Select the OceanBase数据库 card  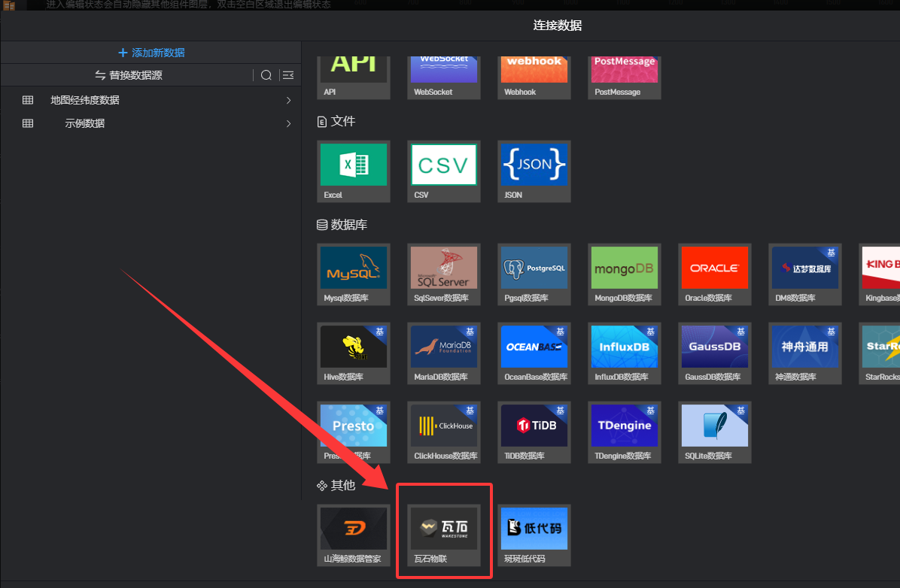[x=534, y=353]
